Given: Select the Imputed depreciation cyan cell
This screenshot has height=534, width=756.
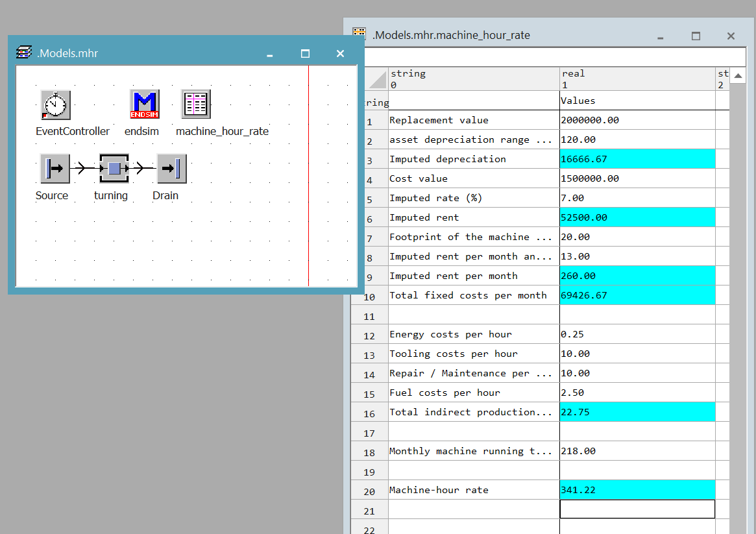Looking at the screenshot, I should coord(637,159).
